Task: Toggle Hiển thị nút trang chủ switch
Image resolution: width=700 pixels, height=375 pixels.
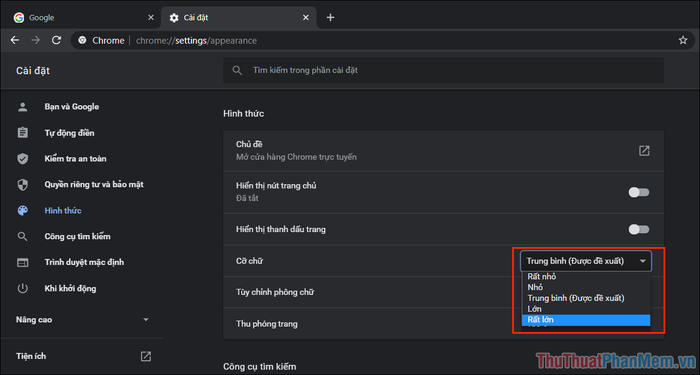Action: point(638,192)
